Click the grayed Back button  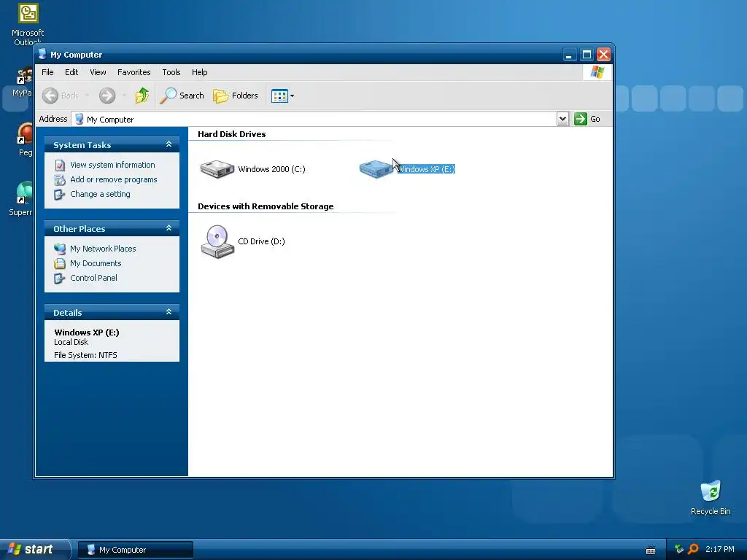(x=60, y=96)
